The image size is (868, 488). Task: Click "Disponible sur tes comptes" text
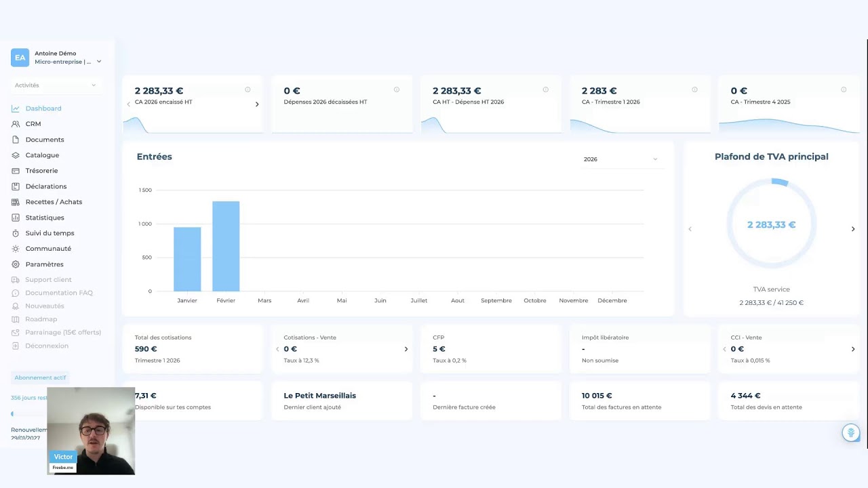click(173, 407)
